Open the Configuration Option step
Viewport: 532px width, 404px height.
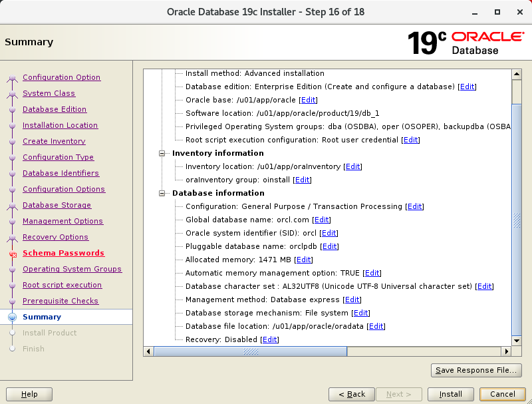(x=61, y=77)
